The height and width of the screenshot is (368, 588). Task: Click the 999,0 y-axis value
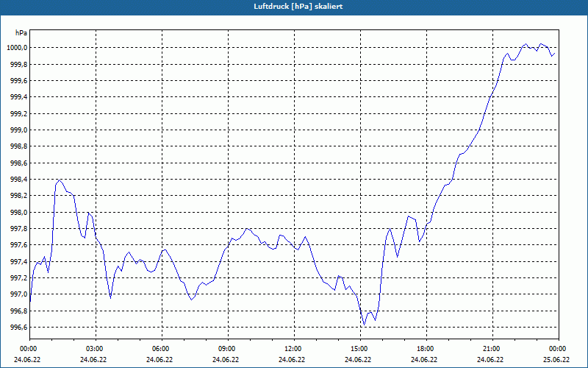19,130
